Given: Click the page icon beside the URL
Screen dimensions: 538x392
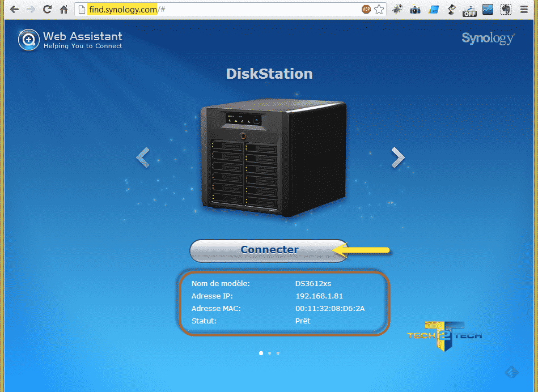Looking at the screenshot, I should coord(82,9).
